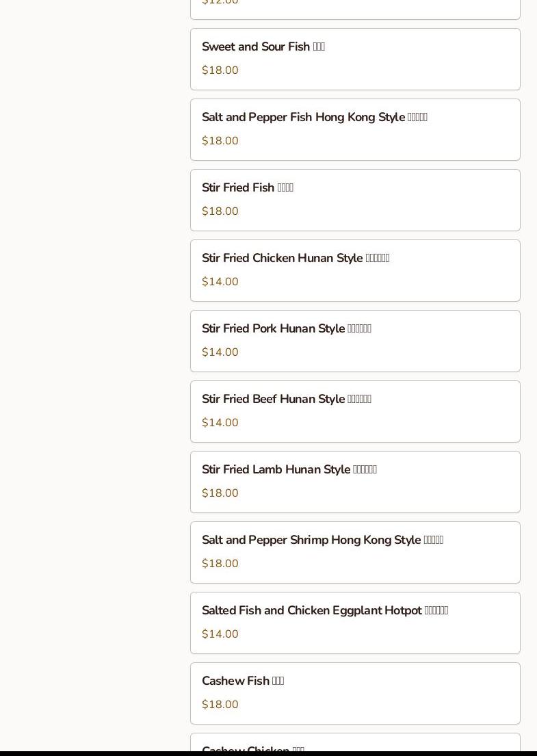Select the Cashew Chicken item at the bottom
Viewport: 537px width, 756px height.
252,748
